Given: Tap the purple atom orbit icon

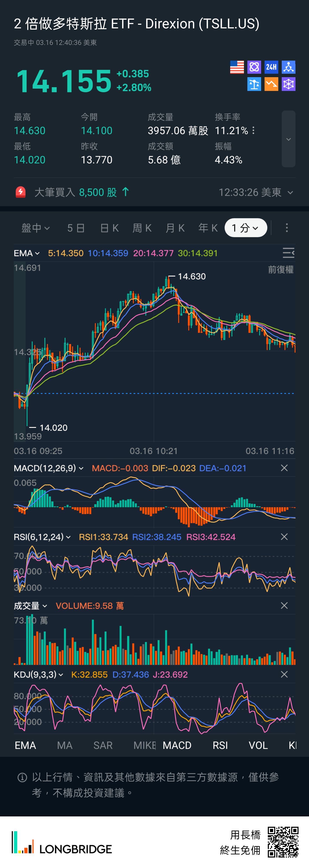Looking at the screenshot, I should [x=254, y=67].
